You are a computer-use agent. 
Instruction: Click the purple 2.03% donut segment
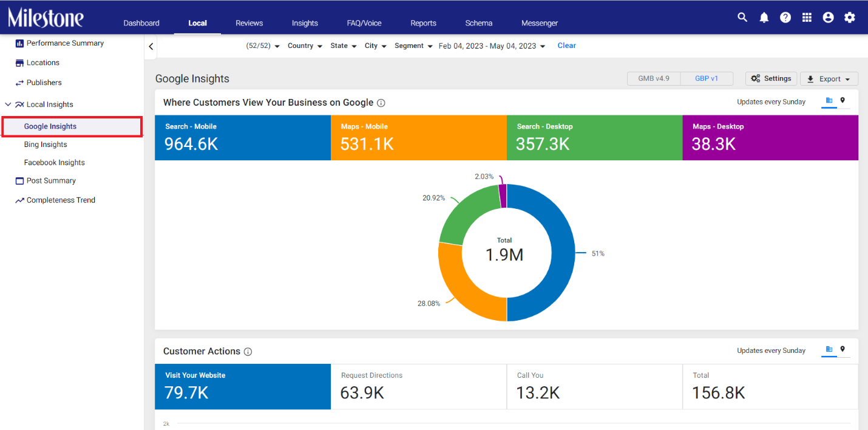click(503, 196)
